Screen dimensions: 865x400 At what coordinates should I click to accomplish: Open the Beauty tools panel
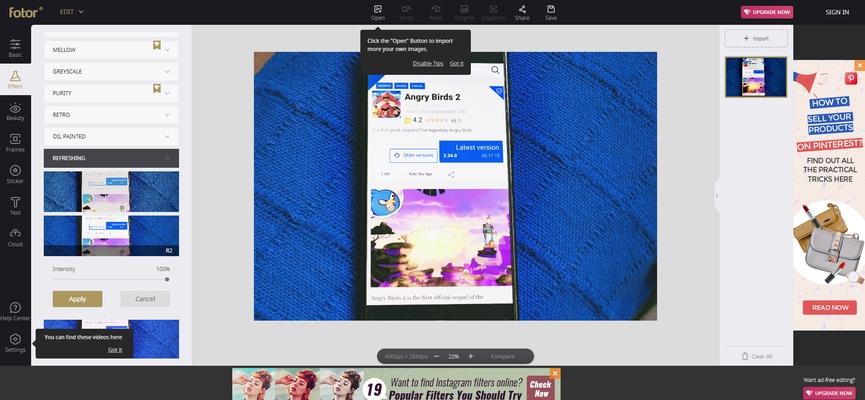15,111
